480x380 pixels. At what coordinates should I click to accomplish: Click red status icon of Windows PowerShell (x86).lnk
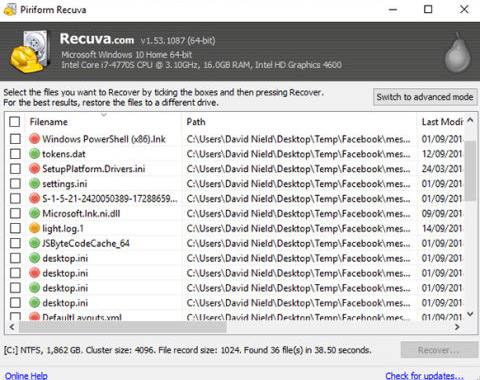coord(34,139)
